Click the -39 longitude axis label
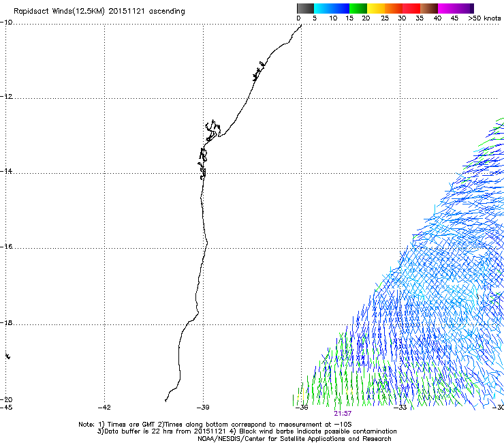Image resolution: width=504 pixels, height=443 pixels. pyautogui.click(x=203, y=408)
